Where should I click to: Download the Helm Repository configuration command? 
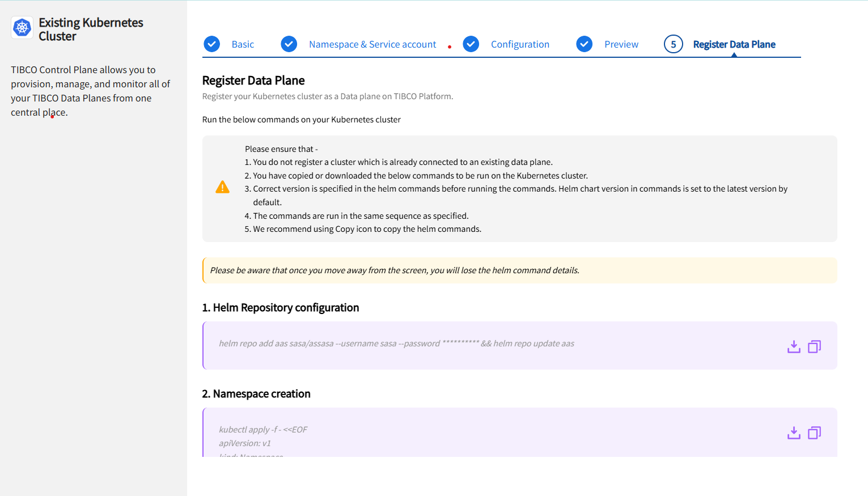tap(794, 346)
